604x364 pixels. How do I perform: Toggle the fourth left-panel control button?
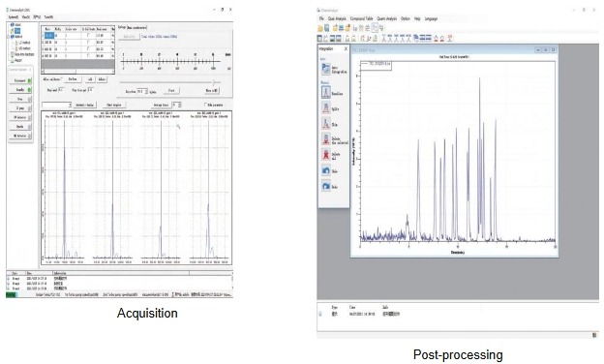click(x=20, y=108)
